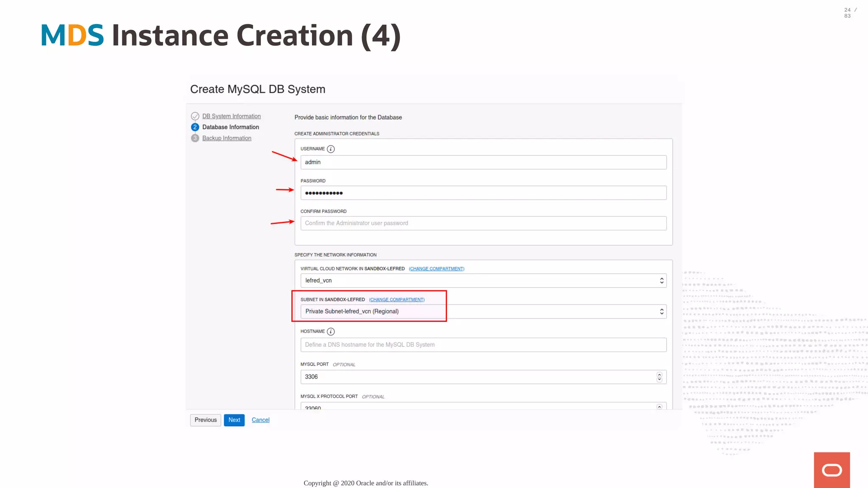Image resolution: width=868 pixels, height=488 pixels.
Task: Open the Subnet selection dropdown
Action: 483,311
